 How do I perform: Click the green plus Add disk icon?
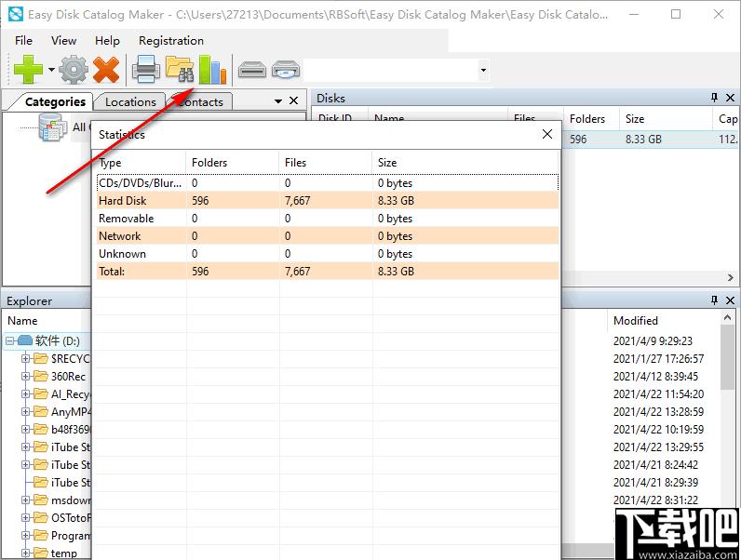28,70
